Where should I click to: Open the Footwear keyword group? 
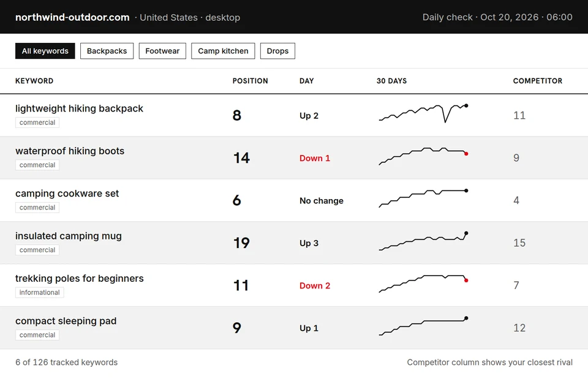click(x=162, y=51)
